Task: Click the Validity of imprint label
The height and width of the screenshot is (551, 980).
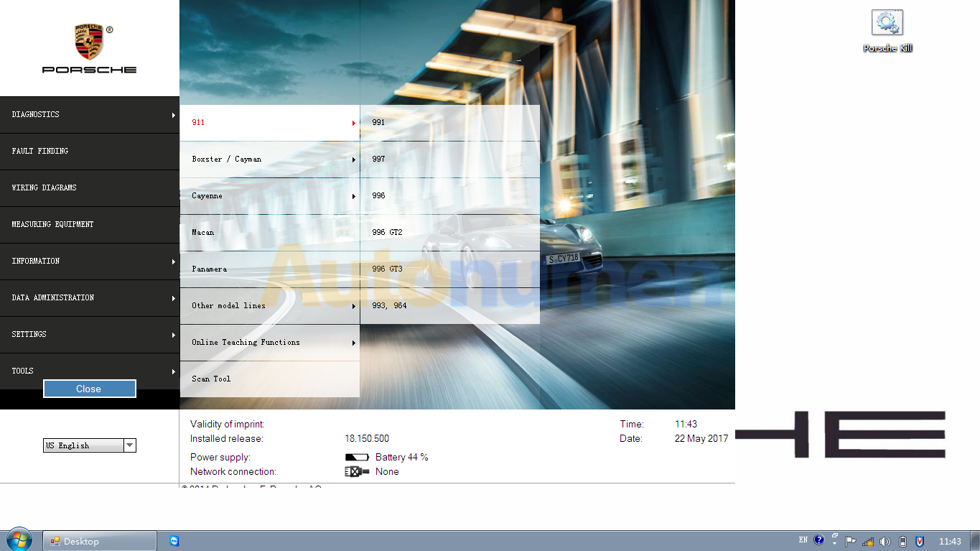Action: click(227, 424)
